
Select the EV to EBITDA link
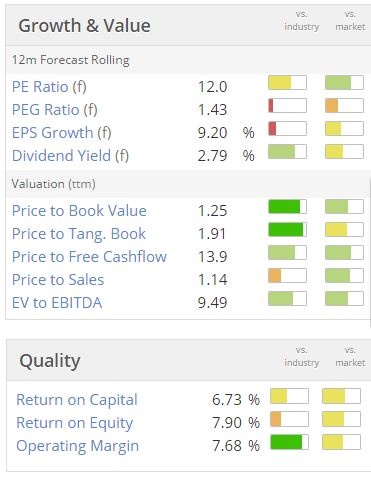coord(57,303)
